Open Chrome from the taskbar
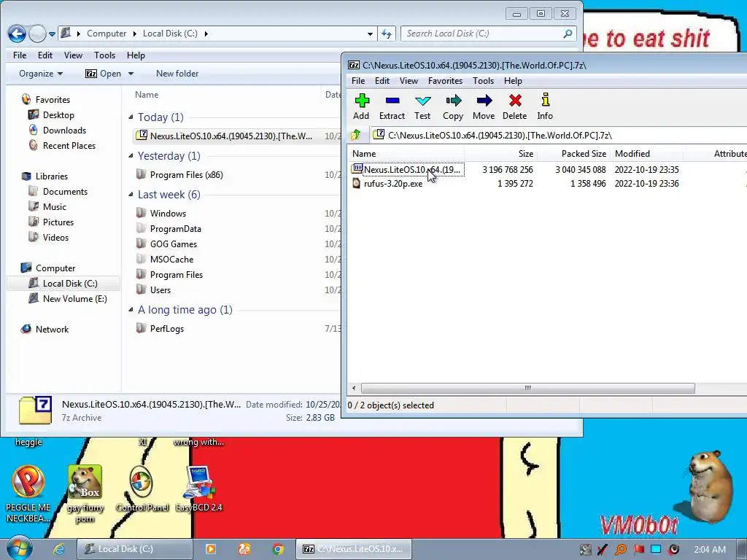 pos(278,549)
